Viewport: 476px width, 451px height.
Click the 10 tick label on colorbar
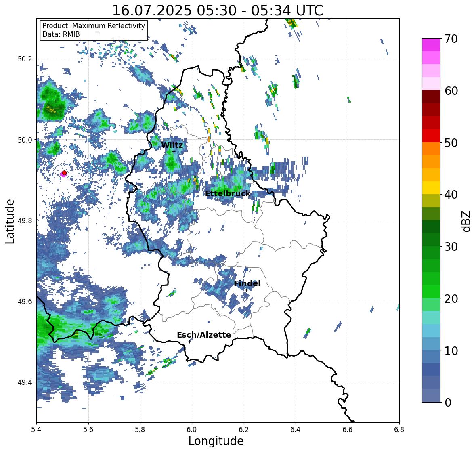click(451, 350)
